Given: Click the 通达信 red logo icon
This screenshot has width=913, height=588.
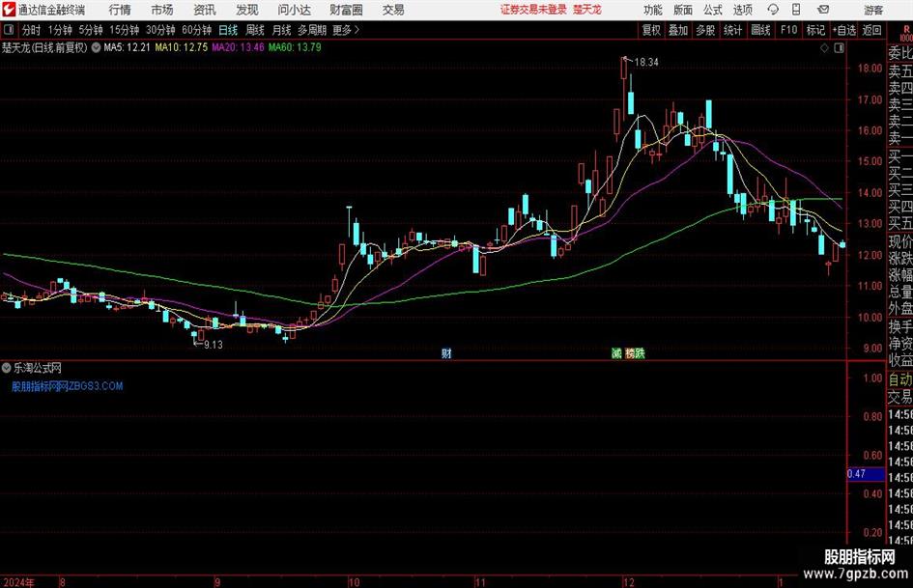Looking at the screenshot, I should point(8,10).
